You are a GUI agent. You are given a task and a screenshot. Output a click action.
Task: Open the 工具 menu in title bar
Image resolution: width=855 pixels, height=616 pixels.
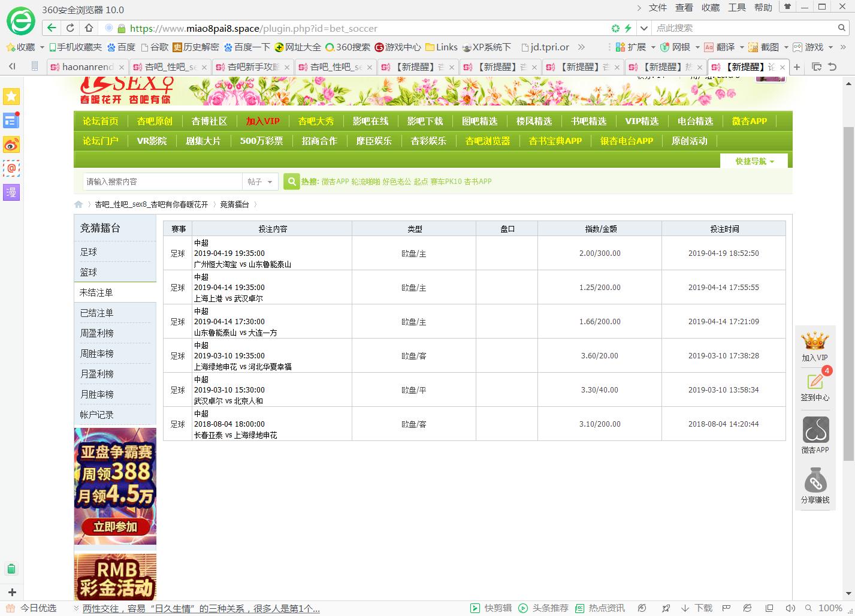(736, 8)
